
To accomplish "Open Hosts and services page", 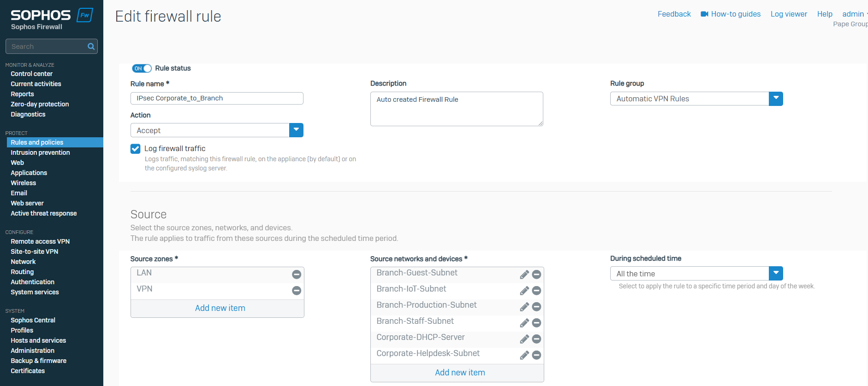I will pos(38,340).
